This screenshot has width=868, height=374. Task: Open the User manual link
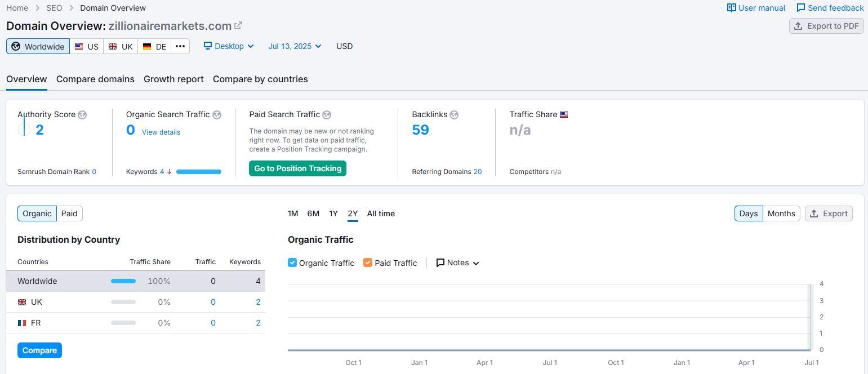[756, 8]
